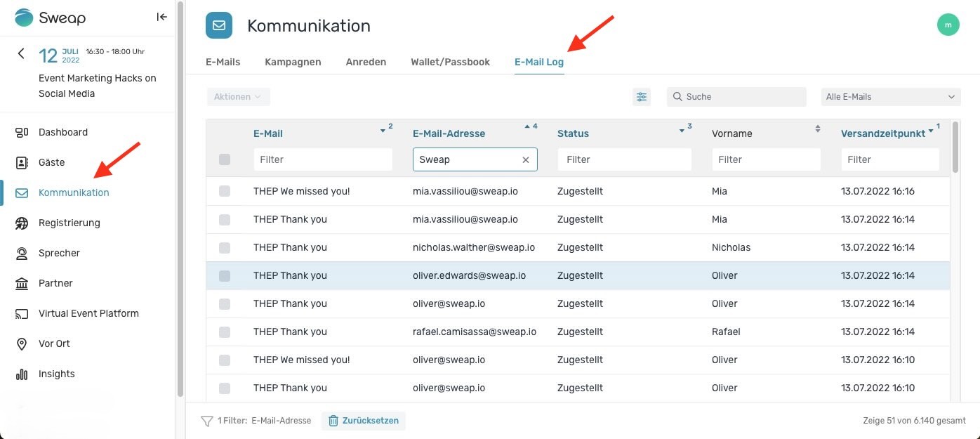Switch to the Wallet/Passbook tab
The width and height of the screenshot is (980, 439).
point(450,62)
